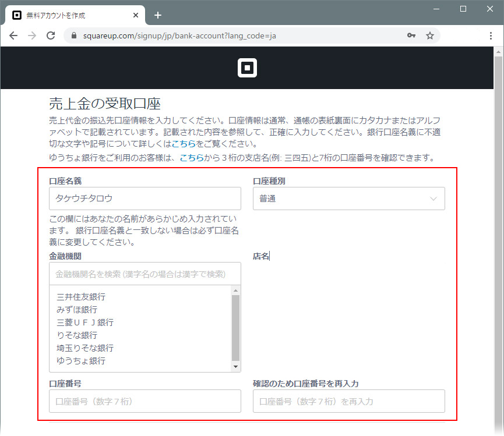This screenshot has width=504, height=436.
Task: Choose みずほ銀行 in the list
Action: (x=77, y=310)
